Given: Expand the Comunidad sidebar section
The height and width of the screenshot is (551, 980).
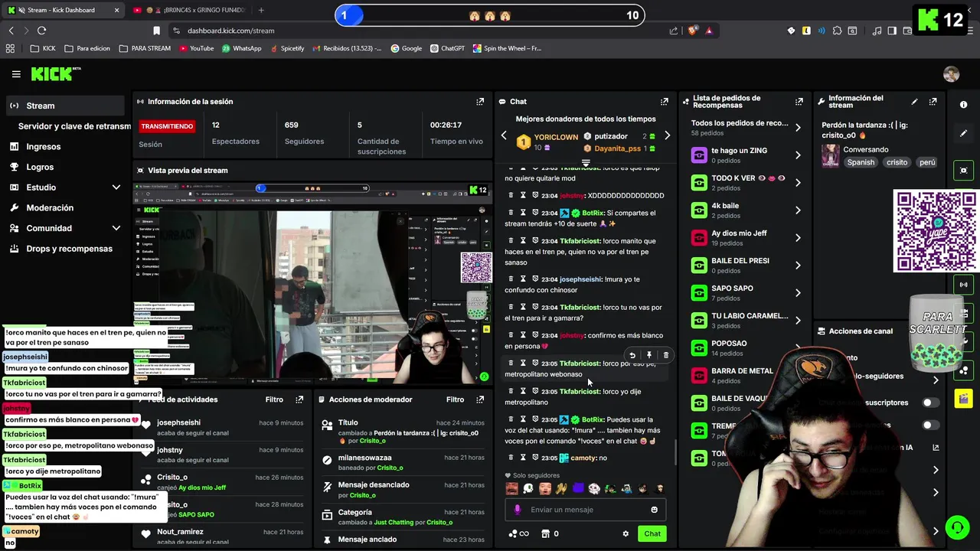Looking at the screenshot, I should point(116,228).
